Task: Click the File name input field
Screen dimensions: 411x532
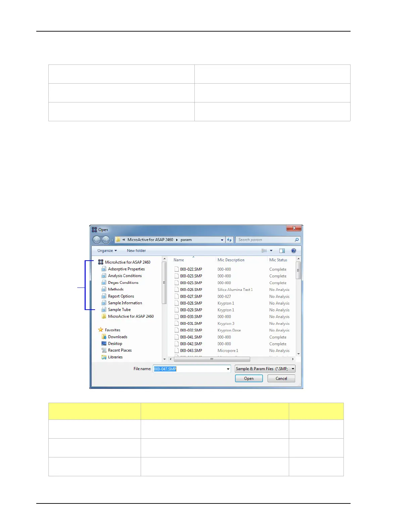Action: [x=189, y=369]
